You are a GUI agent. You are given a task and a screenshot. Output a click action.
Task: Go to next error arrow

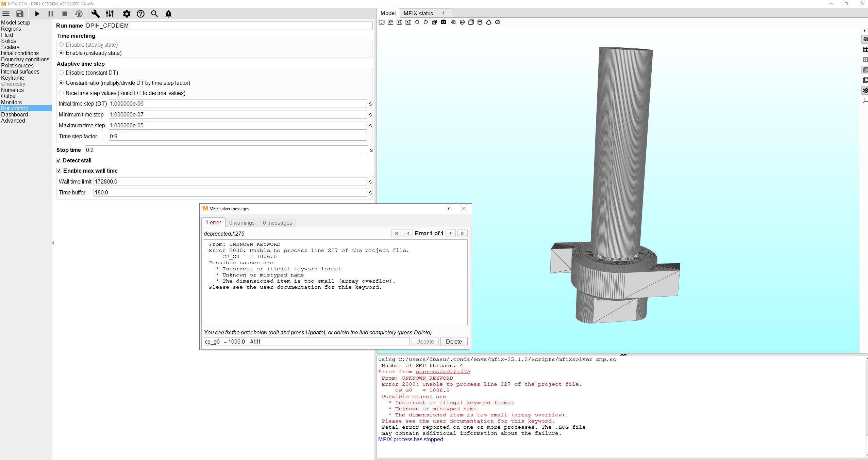451,233
